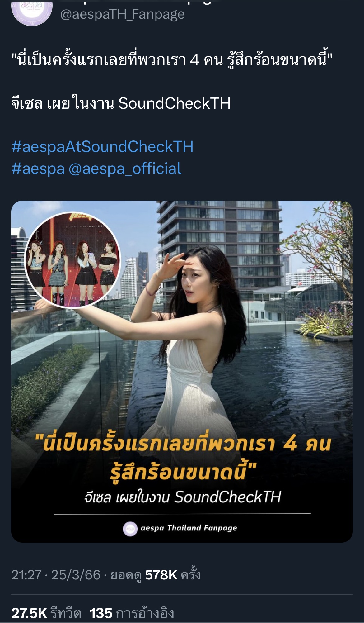364x623 pixels.
Task: Open the #aespaAtSoundCheckTH hashtag
Action: [x=102, y=147]
